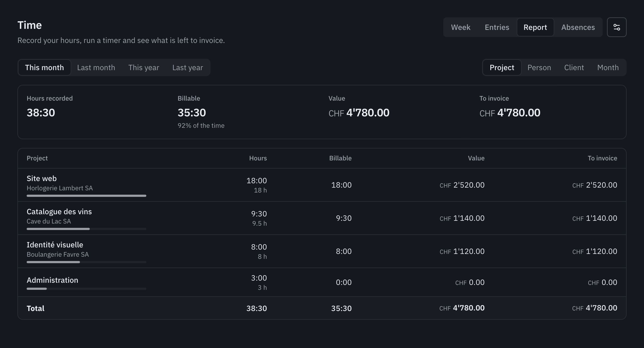Click the Catalogue des vins progress bar
The image size is (644, 348).
point(86,229)
